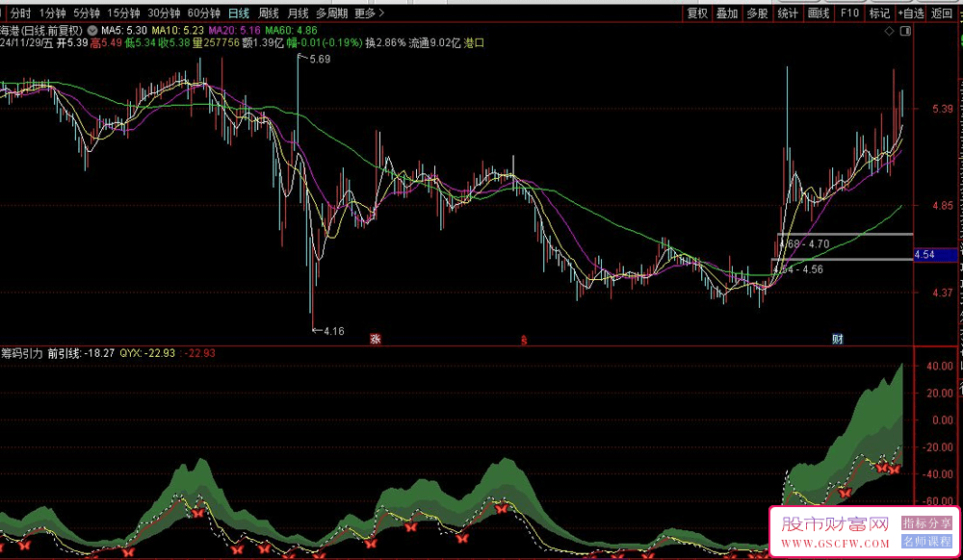The image size is (963, 560).
Task: Select the 60分钟 timeframe tab
Action: pyautogui.click(x=203, y=13)
